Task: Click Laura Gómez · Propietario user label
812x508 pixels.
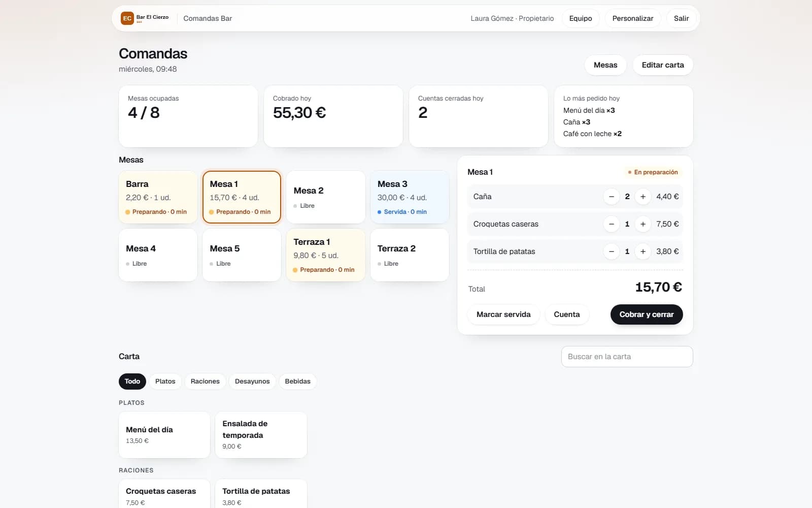Action: (x=512, y=18)
